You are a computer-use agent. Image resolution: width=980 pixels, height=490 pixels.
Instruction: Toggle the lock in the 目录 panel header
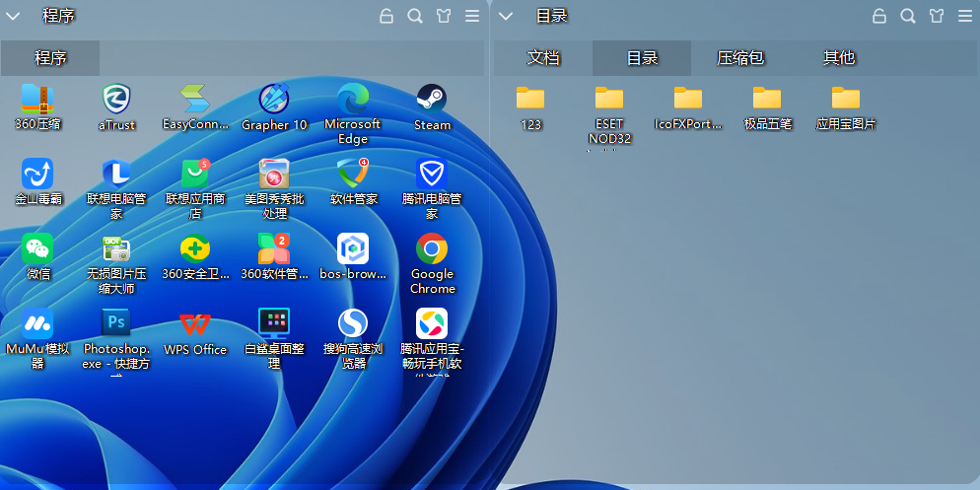point(878,16)
